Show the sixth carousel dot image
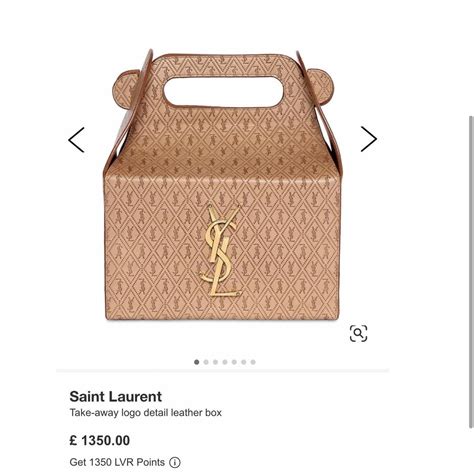 tap(244, 362)
